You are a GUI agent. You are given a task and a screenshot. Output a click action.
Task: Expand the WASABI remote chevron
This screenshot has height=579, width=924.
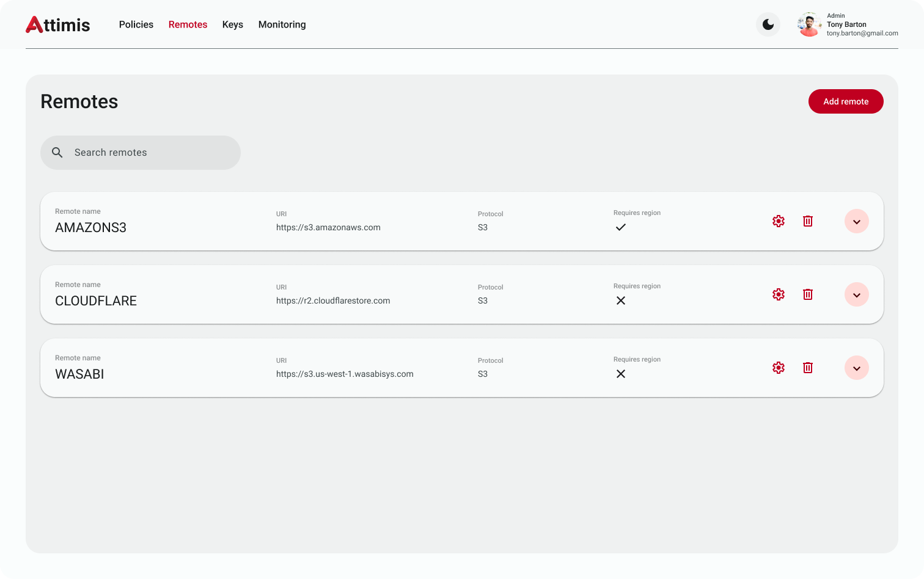click(x=856, y=368)
